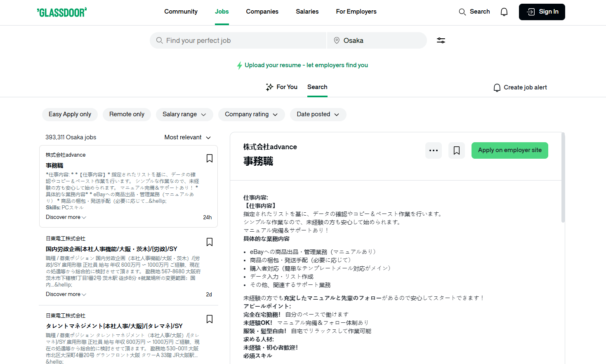Click the 求める人材: heading
The width and height of the screenshot is (606, 364).
259,339
